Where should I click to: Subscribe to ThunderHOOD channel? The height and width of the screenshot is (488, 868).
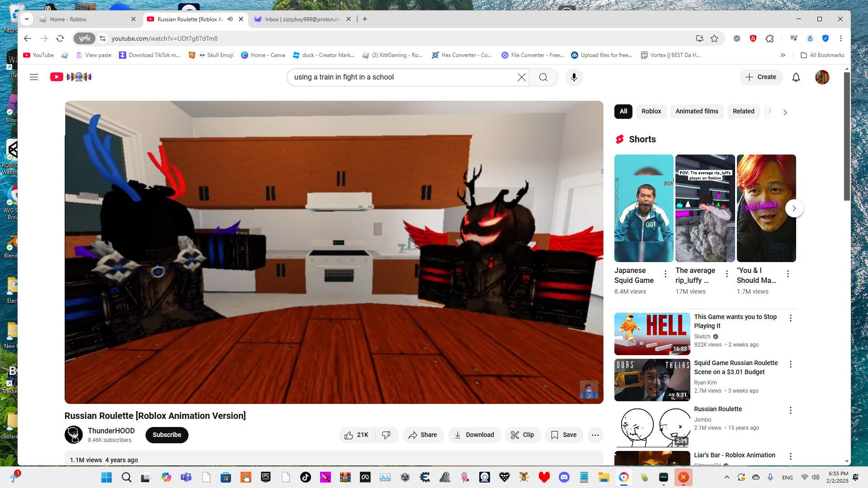pyautogui.click(x=167, y=435)
